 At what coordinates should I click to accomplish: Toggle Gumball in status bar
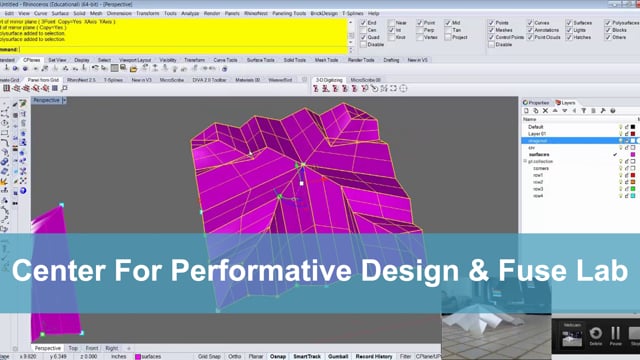click(x=338, y=356)
